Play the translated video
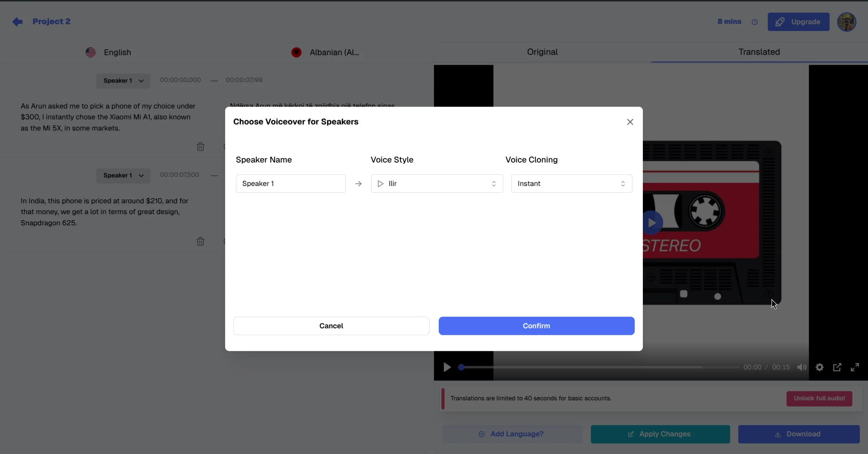 (x=447, y=367)
